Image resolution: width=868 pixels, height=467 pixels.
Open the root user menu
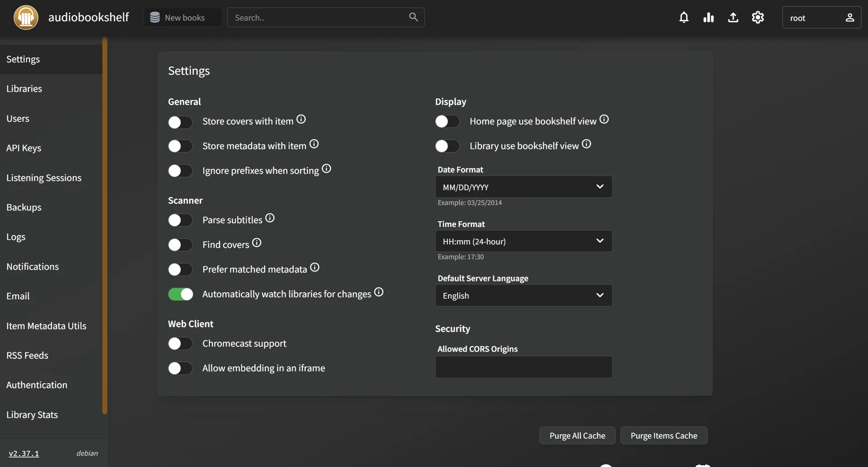click(x=821, y=17)
